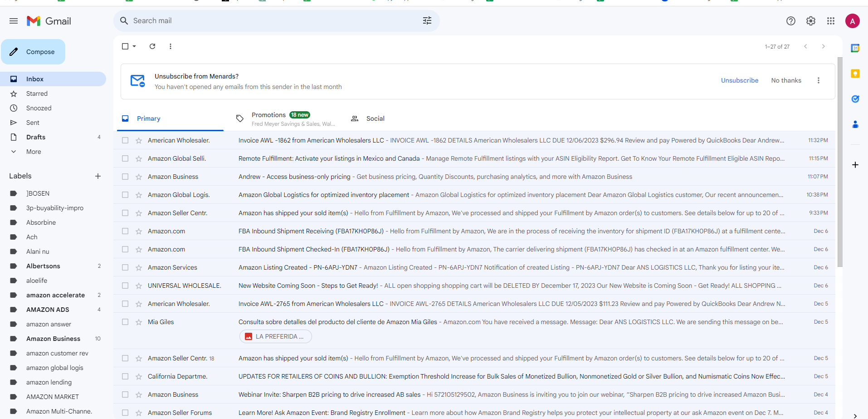The width and height of the screenshot is (868, 419).
Task: Open Google Tasks side panel
Action: 855,99
